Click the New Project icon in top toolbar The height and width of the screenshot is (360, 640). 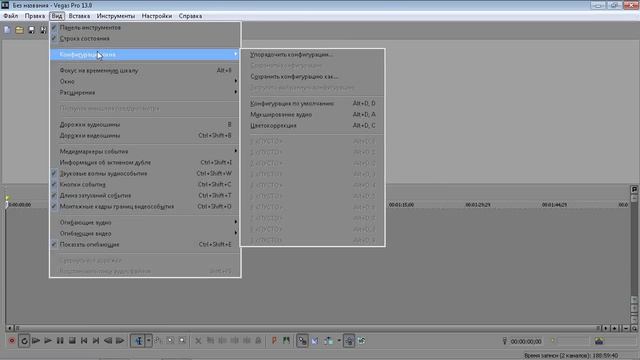[x=7, y=30]
